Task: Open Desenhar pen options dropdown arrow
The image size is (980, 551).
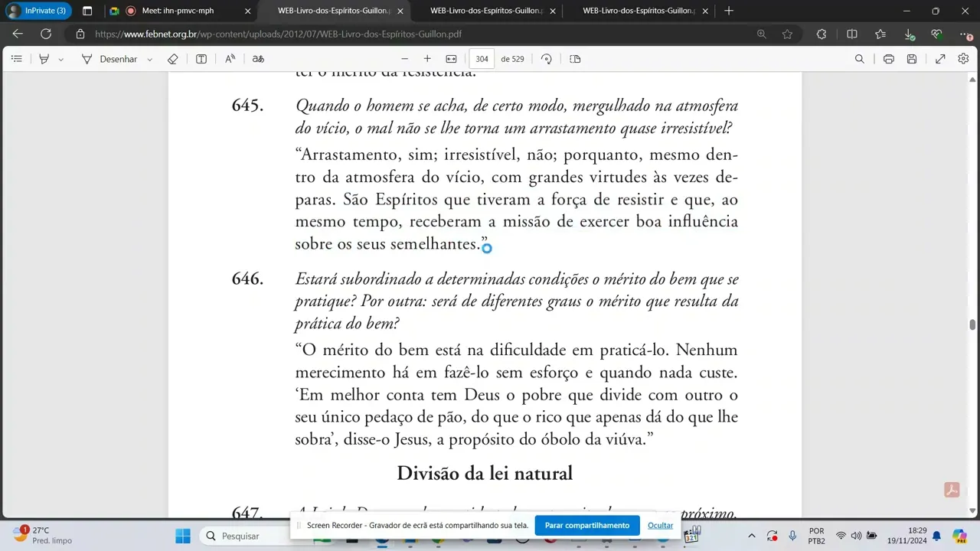Action: (149, 59)
